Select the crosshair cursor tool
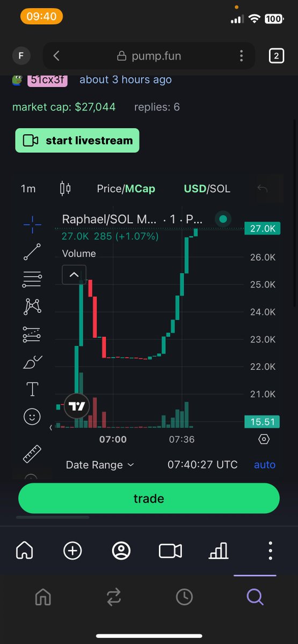 [x=32, y=224]
